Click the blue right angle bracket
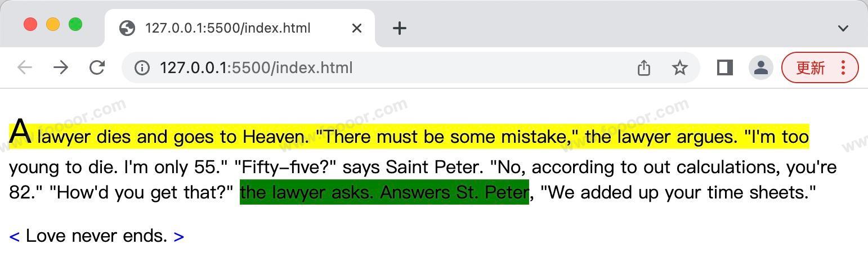The height and width of the screenshot is (262, 868). tap(178, 237)
